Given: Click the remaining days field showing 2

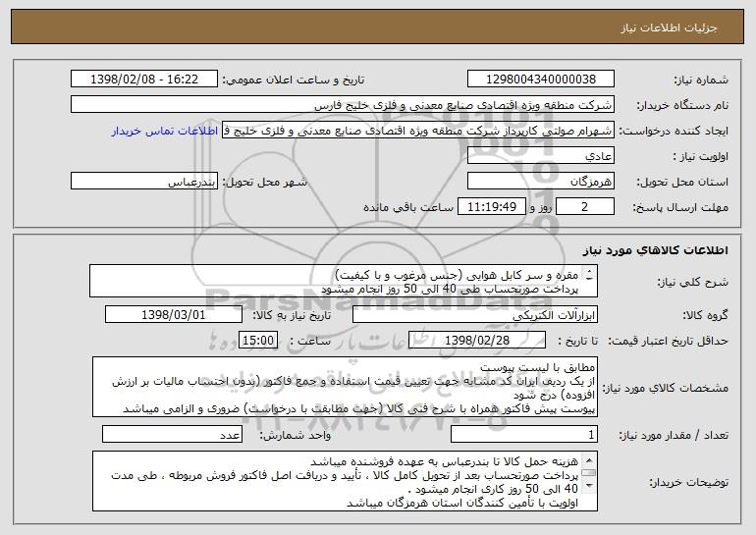Looking at the screenshot, I should tap(585, 207).
